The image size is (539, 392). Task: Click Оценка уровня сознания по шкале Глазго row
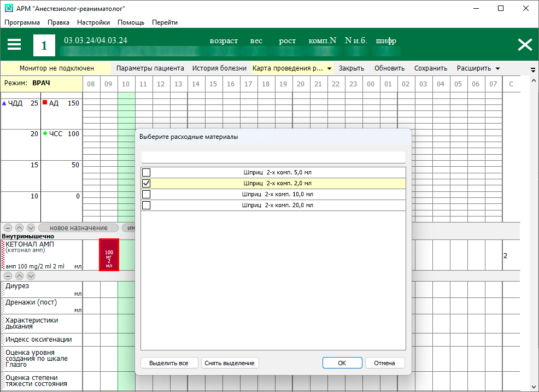pos(42,358)
